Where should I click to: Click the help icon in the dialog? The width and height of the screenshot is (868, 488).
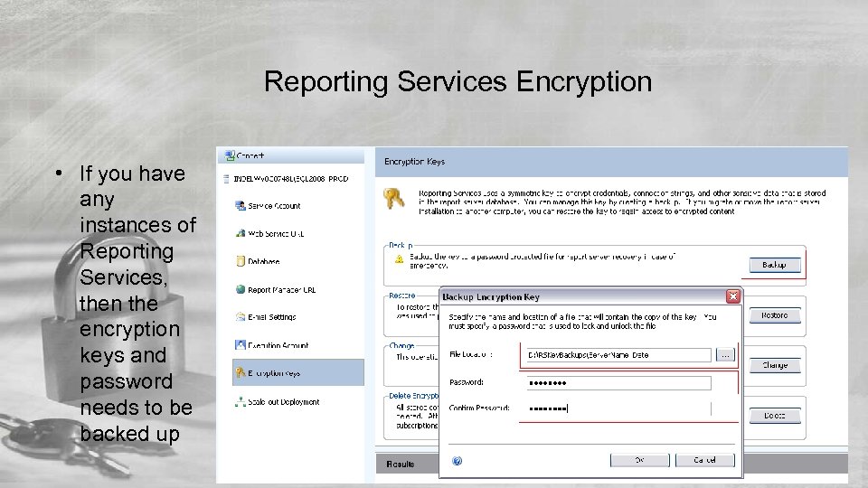tap(458, 461)
